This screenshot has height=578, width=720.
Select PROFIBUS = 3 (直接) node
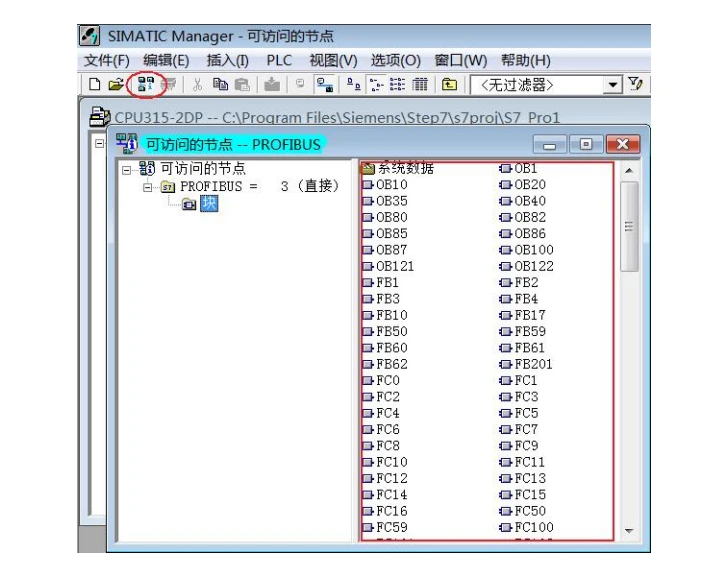(x=259, y=186)
